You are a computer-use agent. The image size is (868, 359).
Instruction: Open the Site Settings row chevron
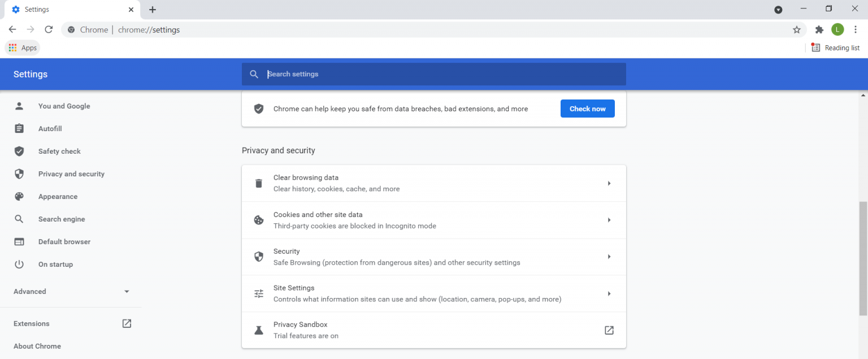[x=609, y=293]
